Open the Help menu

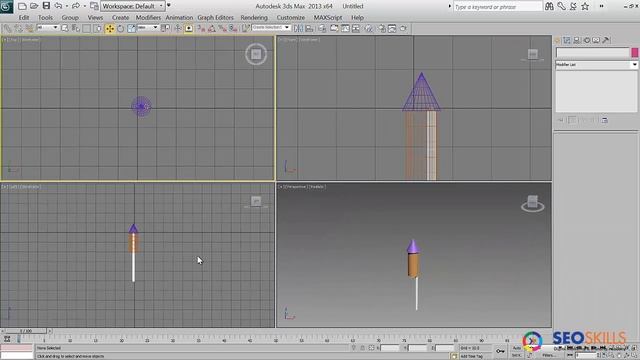[x=357, y=18]
